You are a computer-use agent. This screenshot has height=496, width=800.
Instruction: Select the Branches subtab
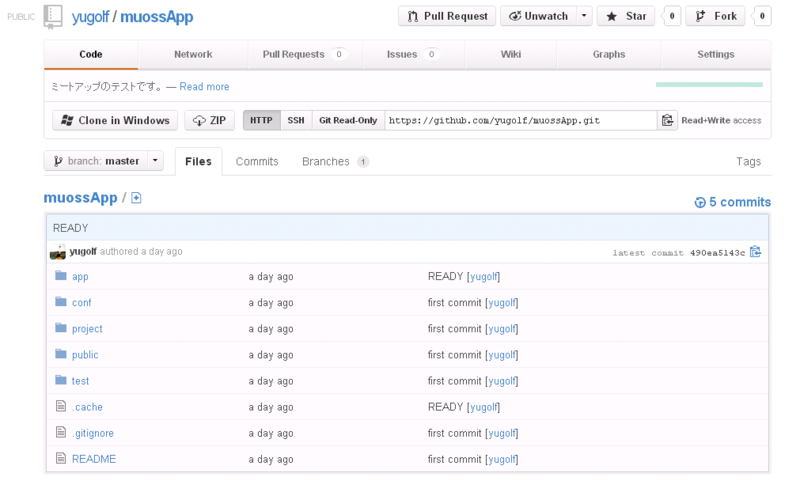(335, 162)
